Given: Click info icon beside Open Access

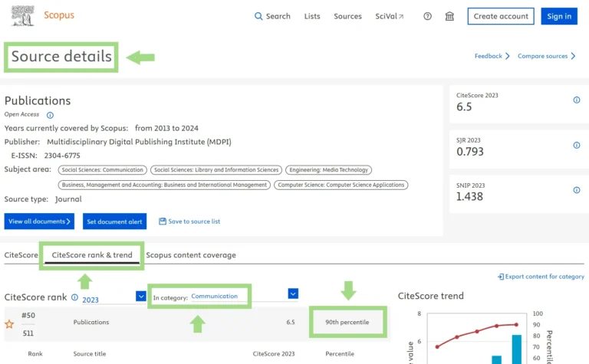Looking at the screenshot, I should click(x=50, y=115).
